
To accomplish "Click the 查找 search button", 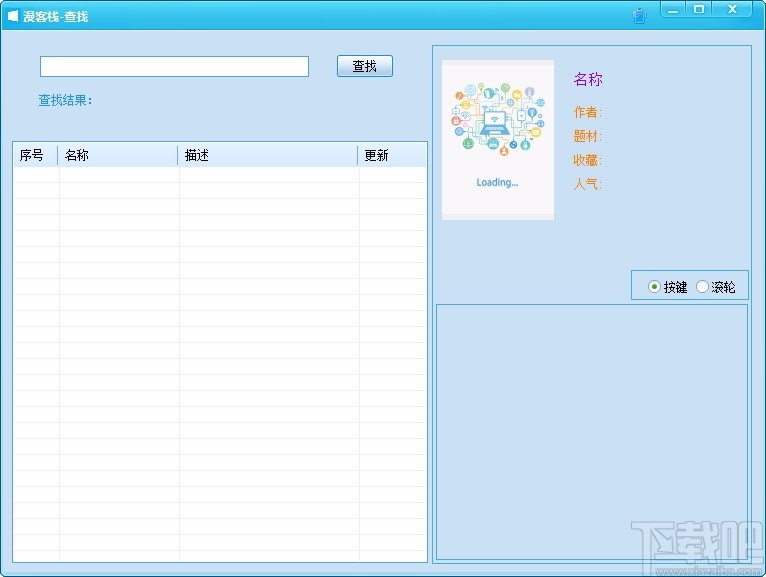I will click(x=364, y=66).
